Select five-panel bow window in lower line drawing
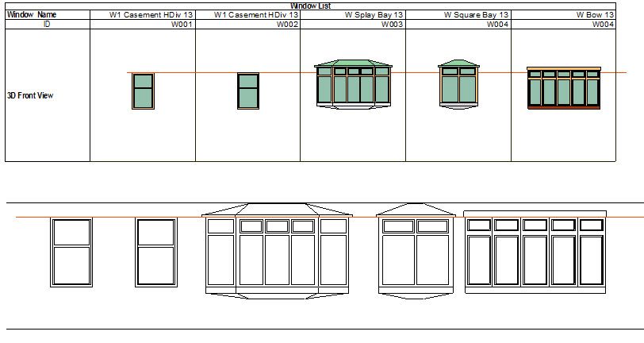Screen dimensions: 644x343 [535, 252]
